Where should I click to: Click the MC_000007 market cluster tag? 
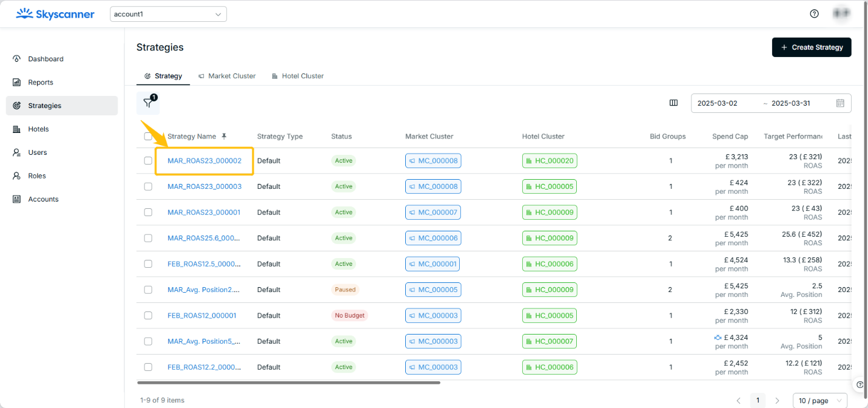(433, 212)
